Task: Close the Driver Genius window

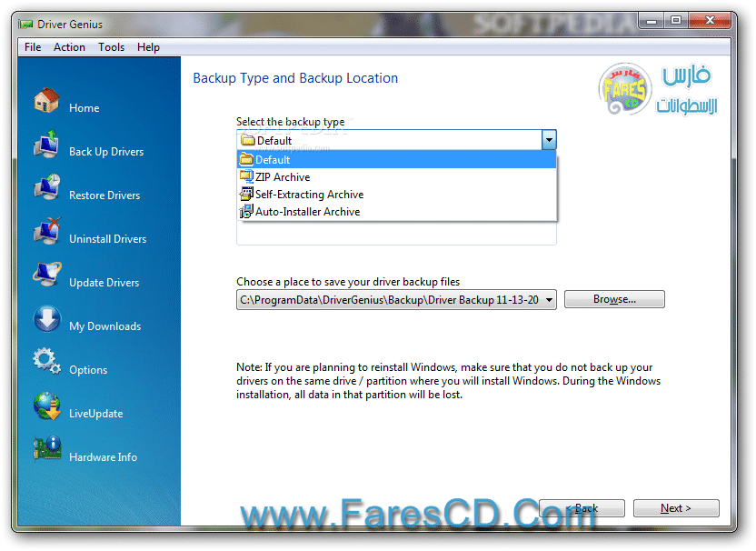Action: (x=710, y=21)
